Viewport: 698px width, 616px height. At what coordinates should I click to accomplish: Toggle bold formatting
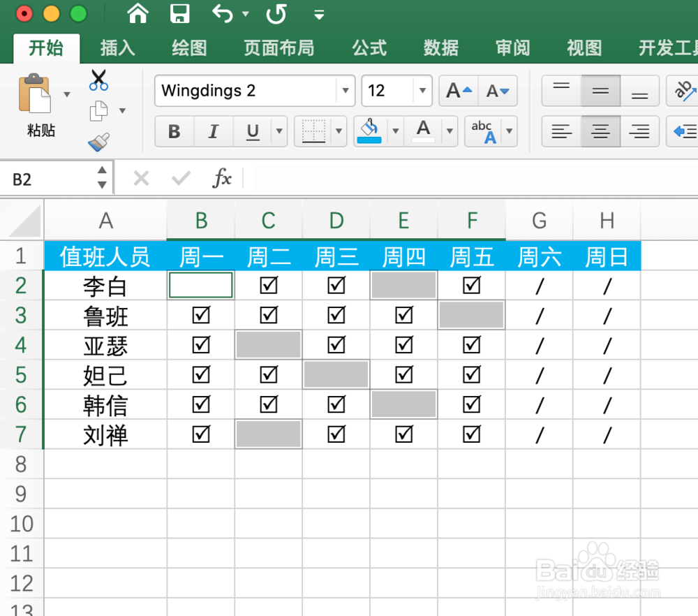pos(174,131)
